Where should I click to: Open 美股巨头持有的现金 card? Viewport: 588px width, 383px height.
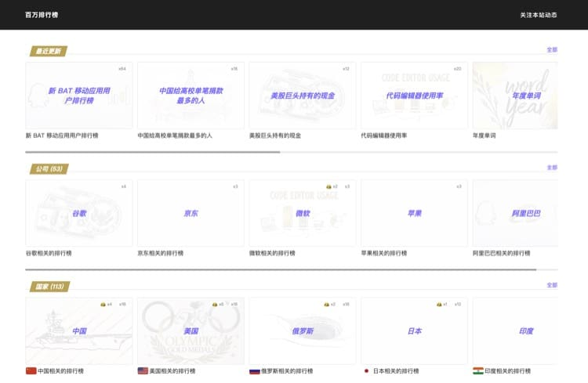(x=303, y=96)
